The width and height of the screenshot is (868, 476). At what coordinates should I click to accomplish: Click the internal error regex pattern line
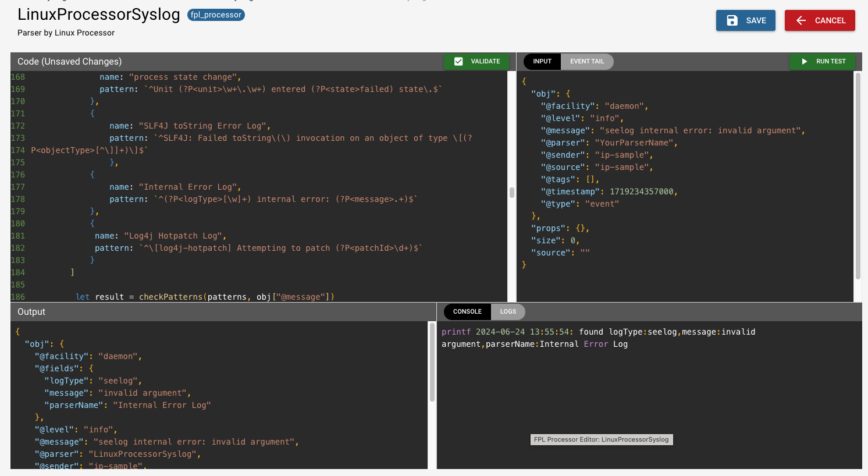click(x=264, y=199)
